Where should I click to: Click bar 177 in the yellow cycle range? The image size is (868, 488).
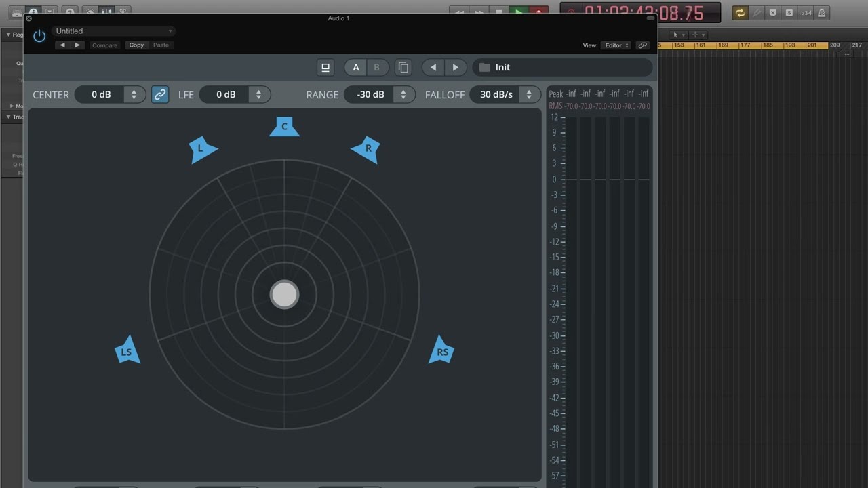(745, 45)
